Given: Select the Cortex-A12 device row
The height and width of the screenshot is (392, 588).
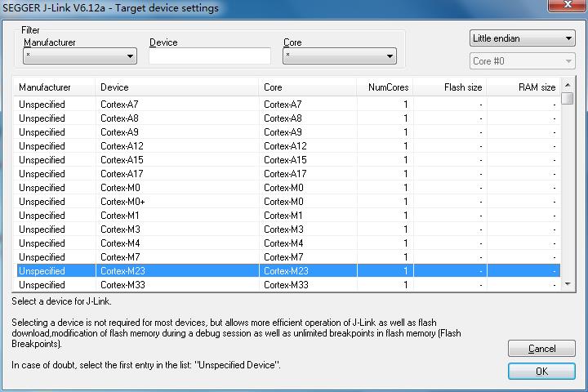Looking at the screenshot, I should pyautogui.click(x=287, y=146).
